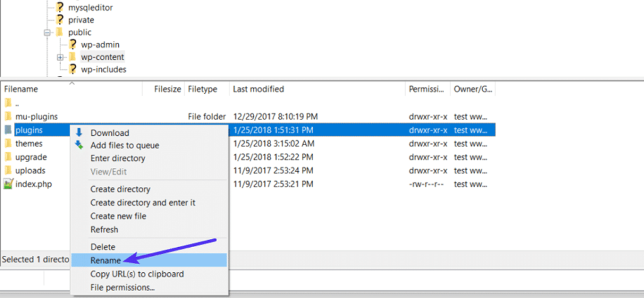Expand the wp-content tree node
644x298 pixels.
pyautogui.click(x=60, y=57)
